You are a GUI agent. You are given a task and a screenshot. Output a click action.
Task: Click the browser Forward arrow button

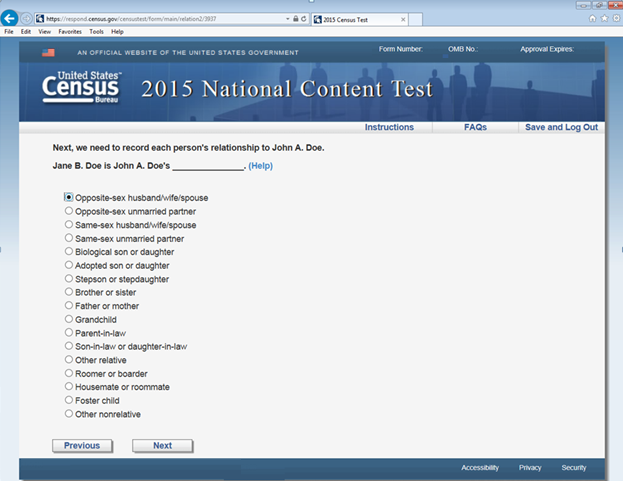[26, 19]
